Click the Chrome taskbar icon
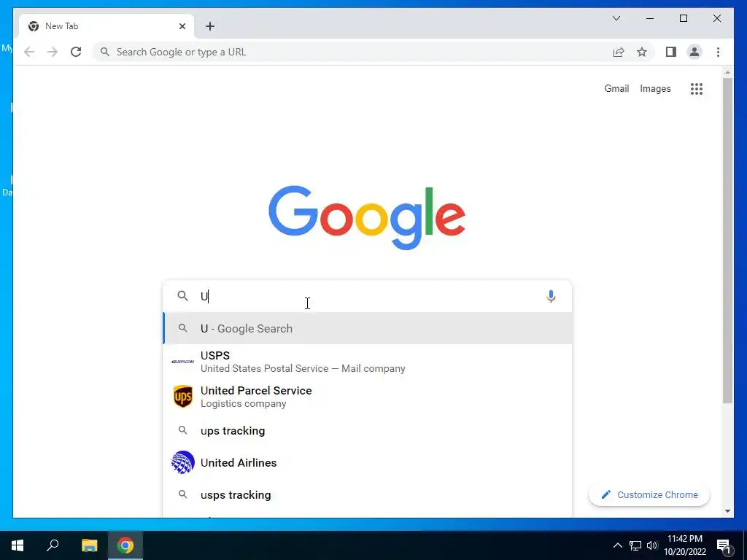Viewport: 747px width, 560px height. [125, 545]
